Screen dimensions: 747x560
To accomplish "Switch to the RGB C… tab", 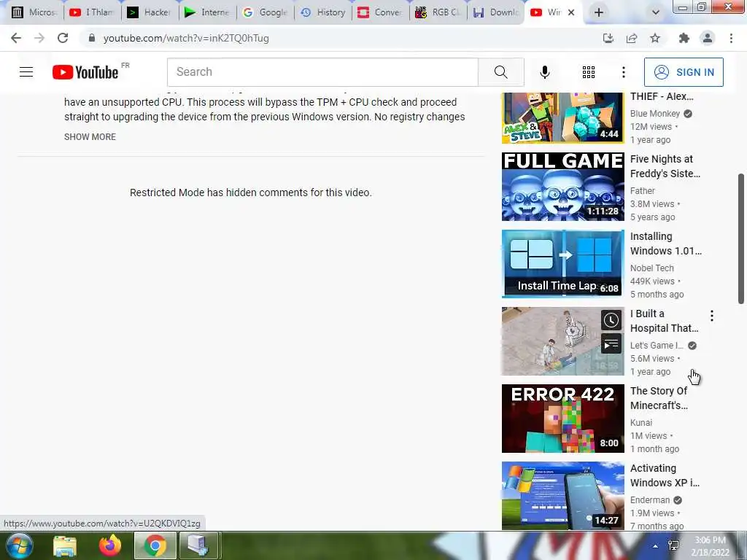I will point(438,12).
